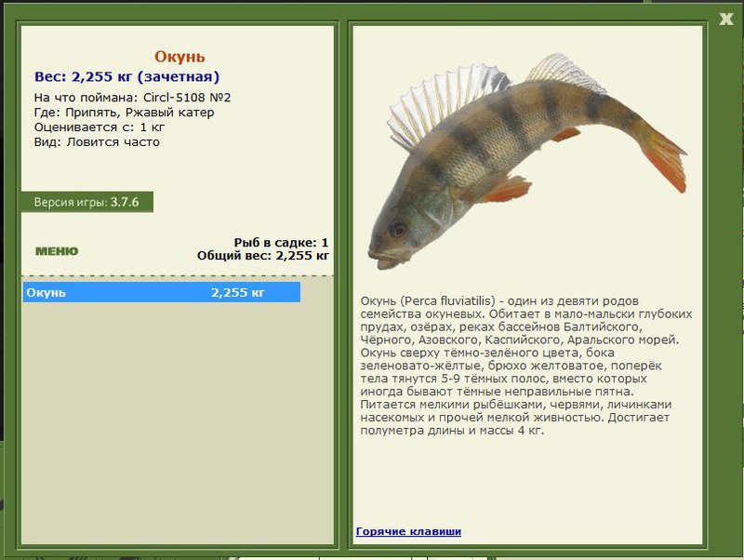Viewport: 744px width, 560px height.
Task: Click 'Где: Припять, Ржавый катер' text
Action: point(124,113)
